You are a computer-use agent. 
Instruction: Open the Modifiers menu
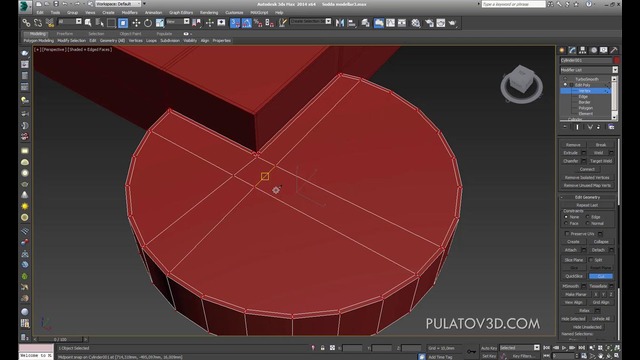pos(129,13)
